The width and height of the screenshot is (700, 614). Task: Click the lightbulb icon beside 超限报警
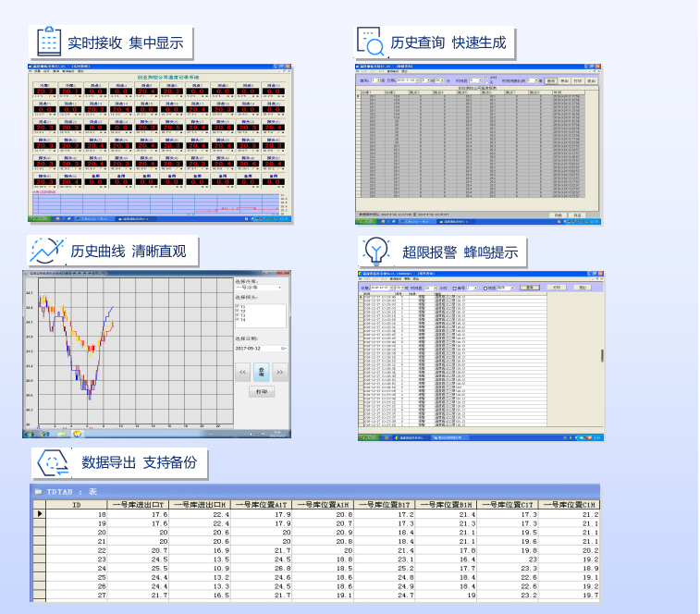375,252
